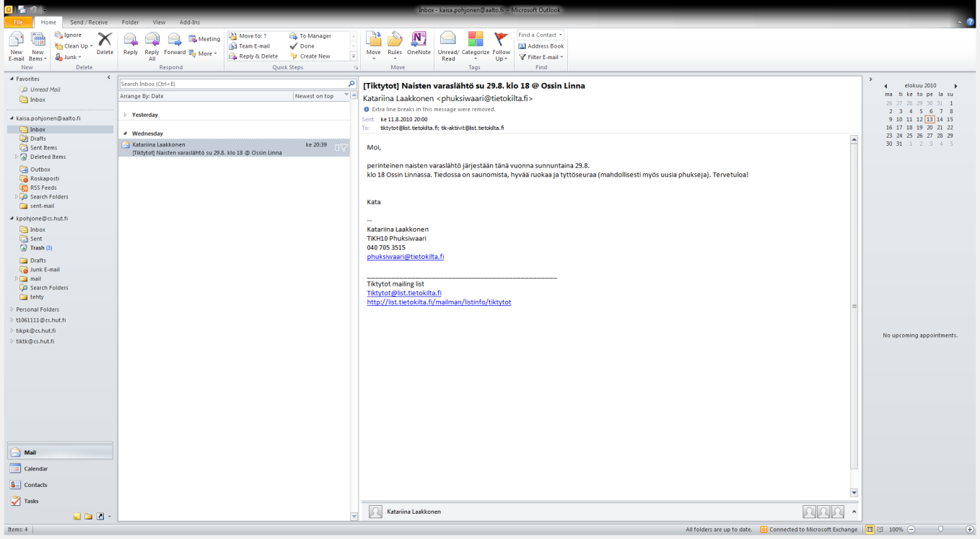Open Notes from navigation icons
The width and height of the screenshot is (980, 539).
[x=76, y=517]
